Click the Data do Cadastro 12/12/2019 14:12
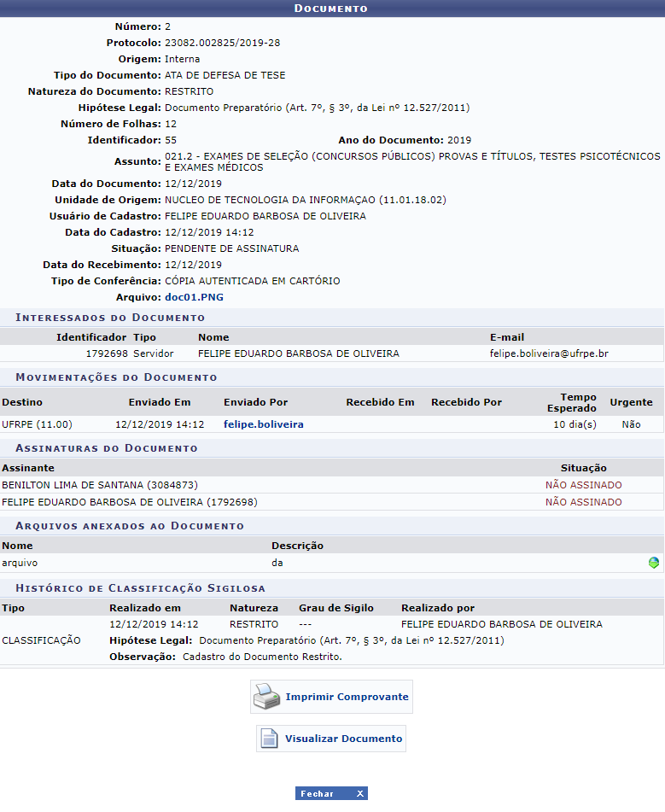 pos(209,232)
